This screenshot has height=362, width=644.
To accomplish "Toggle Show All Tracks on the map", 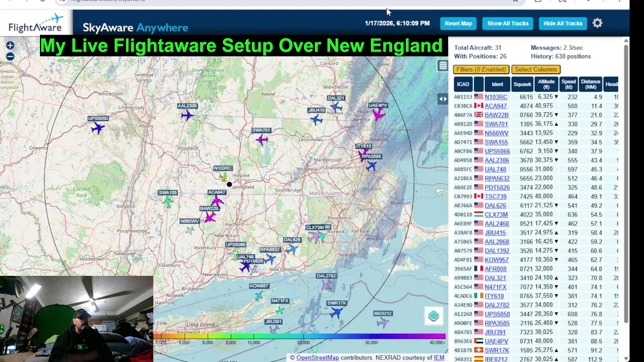I will pyautogui.click(x=508, y=23).
